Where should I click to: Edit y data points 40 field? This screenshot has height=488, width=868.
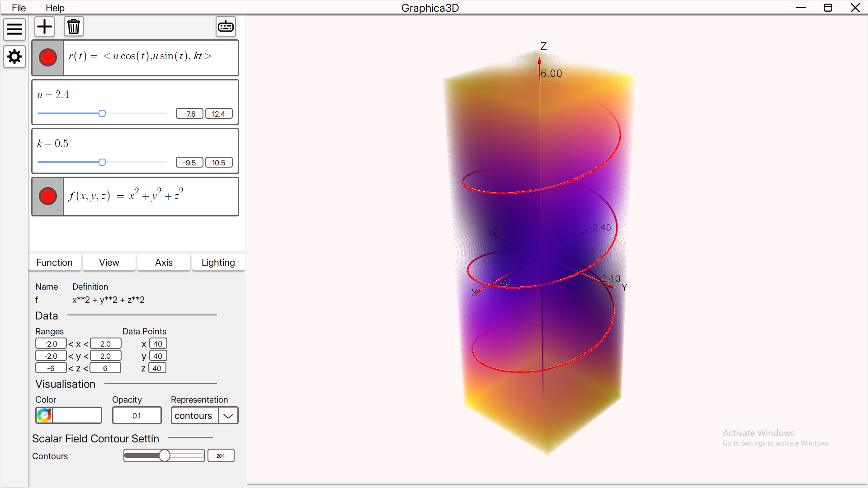(x=158, y=356)
